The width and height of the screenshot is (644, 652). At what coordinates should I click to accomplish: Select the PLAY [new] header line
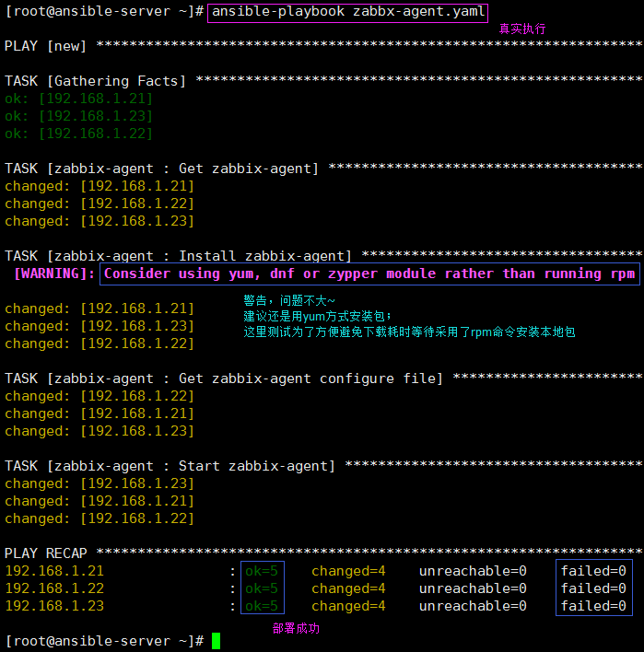(x=323, y=46)
